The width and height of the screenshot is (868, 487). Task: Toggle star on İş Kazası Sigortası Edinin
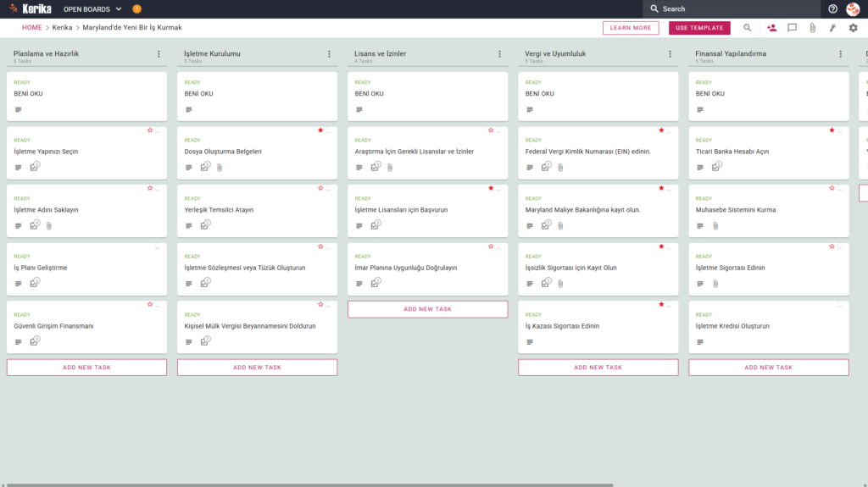click(x=661, y=305)
